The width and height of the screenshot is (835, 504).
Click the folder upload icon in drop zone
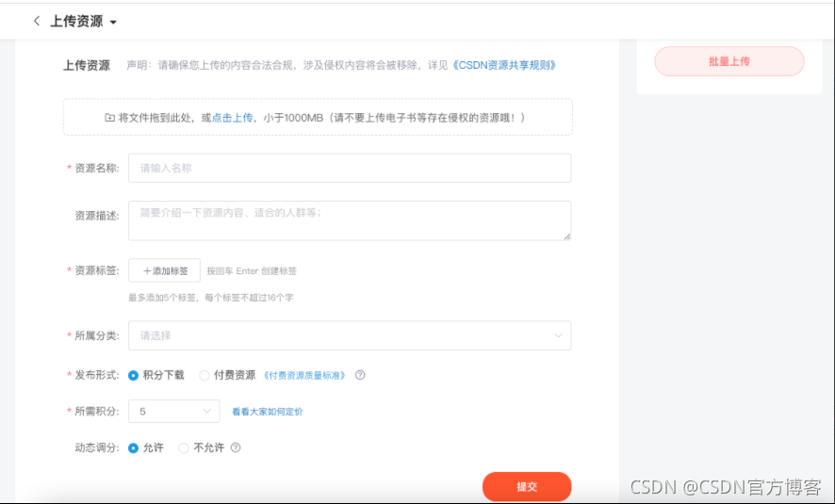tap(109, 118)
